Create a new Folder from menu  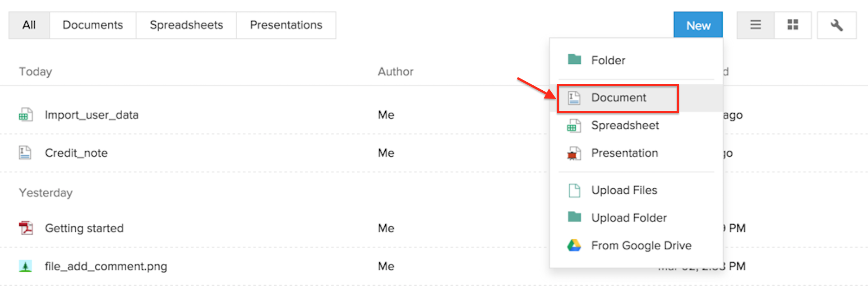608,60
